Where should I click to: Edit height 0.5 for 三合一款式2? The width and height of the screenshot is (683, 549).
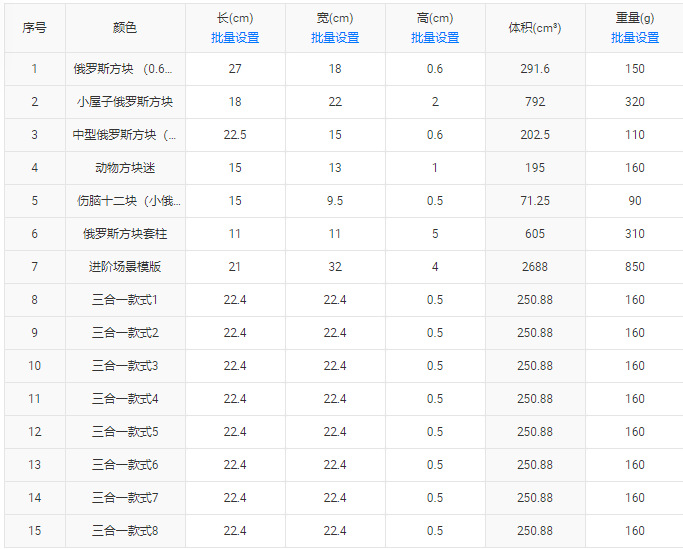[435, 333]
